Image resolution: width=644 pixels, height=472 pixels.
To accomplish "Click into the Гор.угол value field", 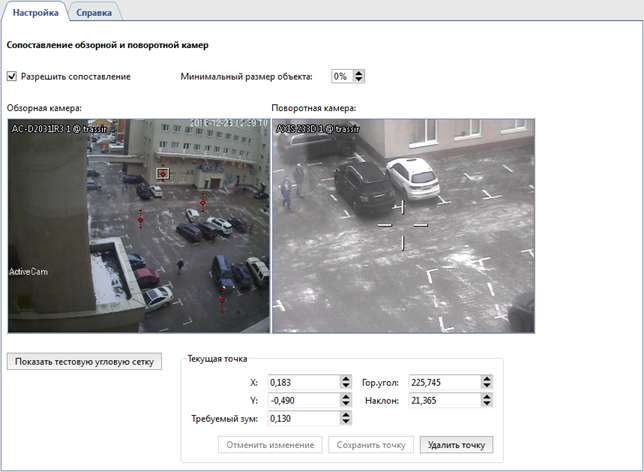I will coord(443,382).
